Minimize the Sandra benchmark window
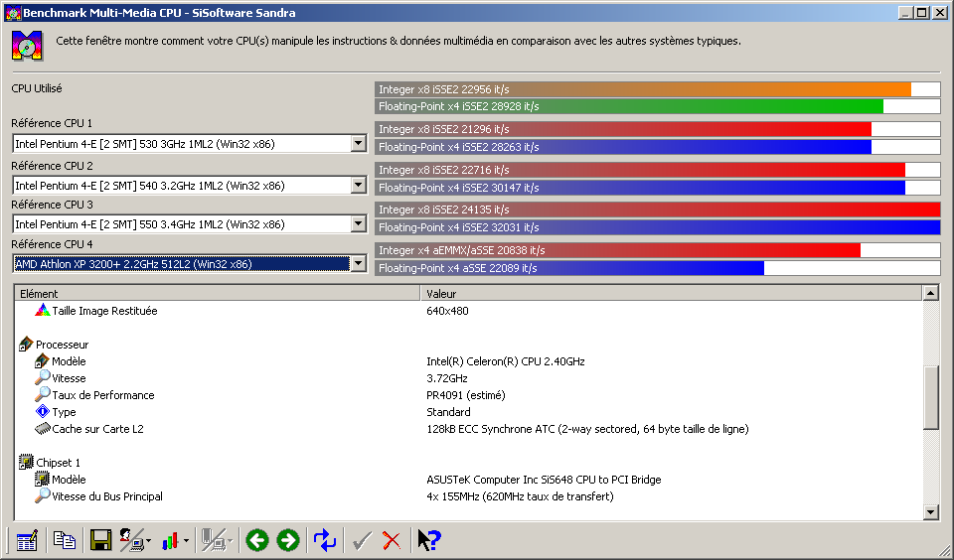The width and height of the screenshot is (954, 560). click(904, 12)
